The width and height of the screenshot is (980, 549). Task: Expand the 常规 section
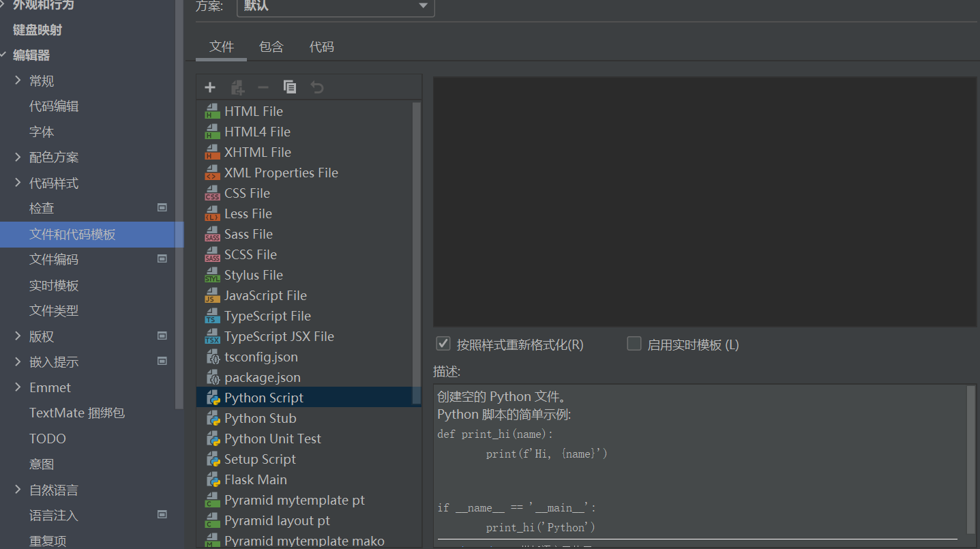click(x=19, y=80)
